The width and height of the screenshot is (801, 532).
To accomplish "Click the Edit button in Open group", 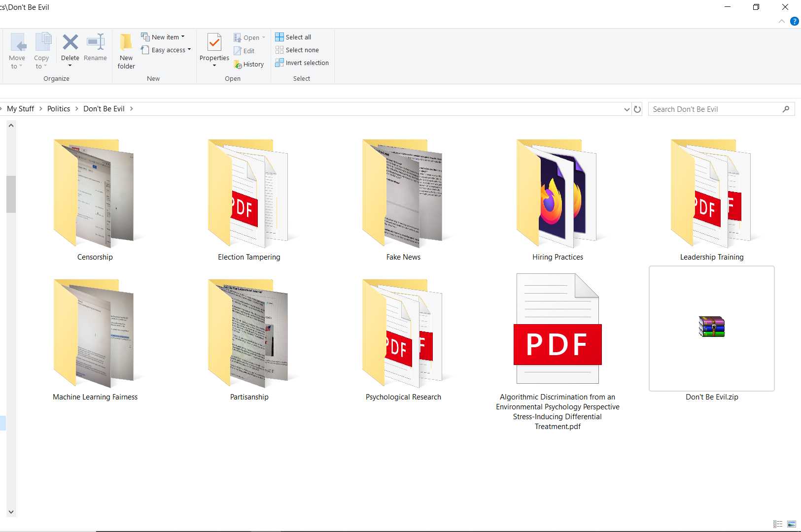I will (244, 51).
